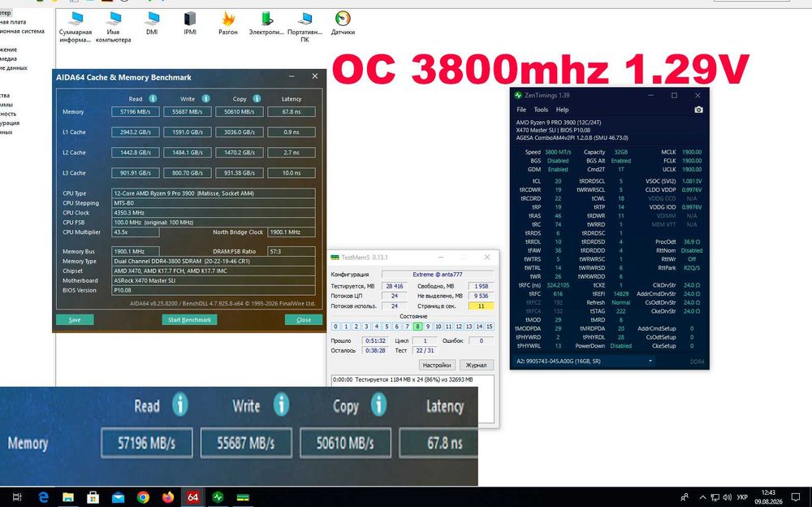Open the A2 memory module dropdown in ZenTimings
The image size is (812, 507).
pyautogui.click(x=584, y=361)
